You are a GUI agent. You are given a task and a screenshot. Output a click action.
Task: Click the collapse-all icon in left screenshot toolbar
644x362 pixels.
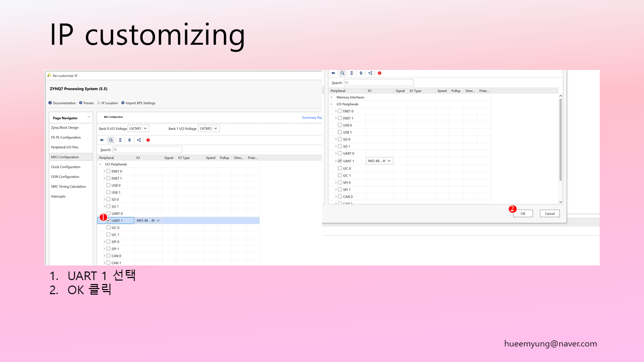120,140
